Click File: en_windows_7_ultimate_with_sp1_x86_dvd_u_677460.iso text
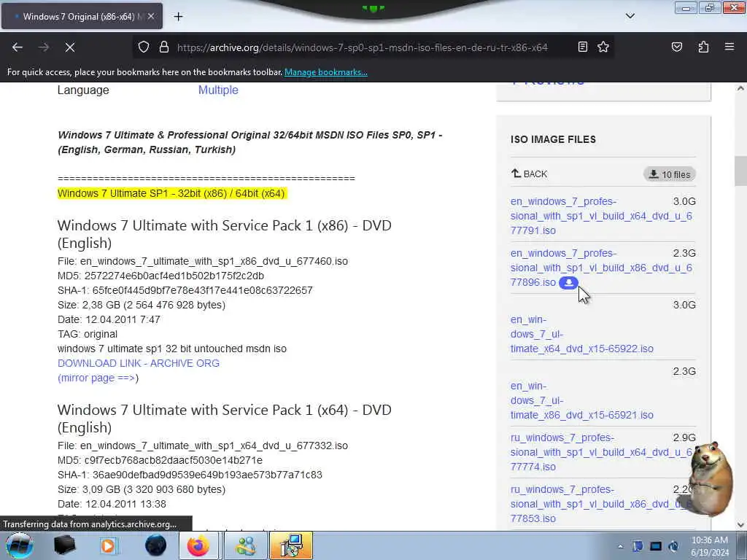The image size is (747, 560). click(203, 262)
